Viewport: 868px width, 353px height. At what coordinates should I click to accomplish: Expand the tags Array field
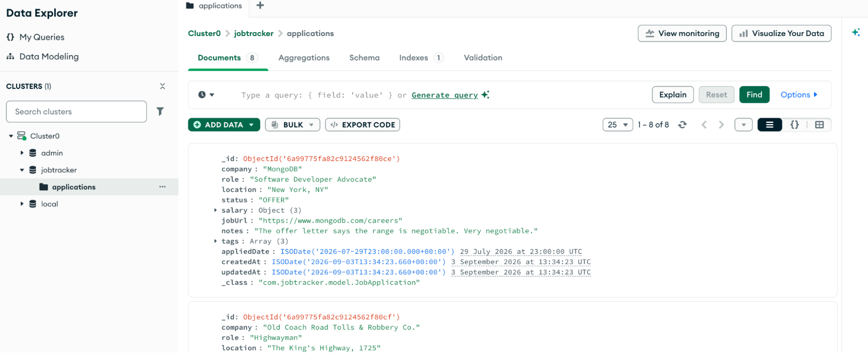(x=215, y=241)
